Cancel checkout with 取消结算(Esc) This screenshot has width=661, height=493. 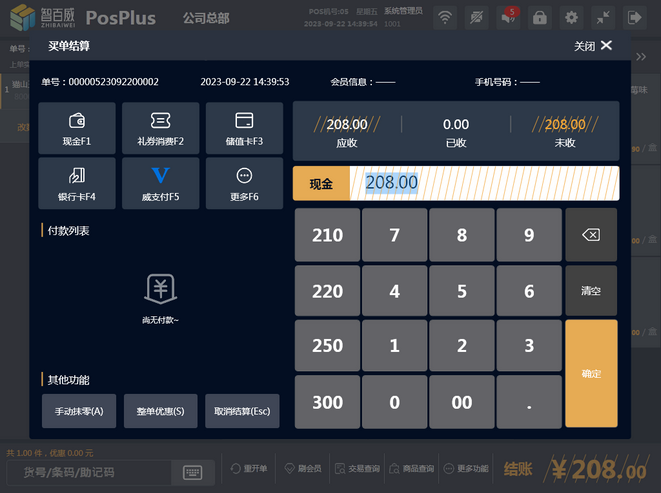(x=242, y=411)
